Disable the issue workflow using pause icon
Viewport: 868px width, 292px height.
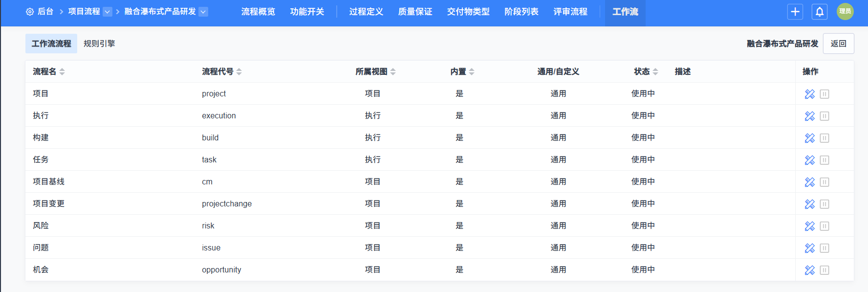825,248
